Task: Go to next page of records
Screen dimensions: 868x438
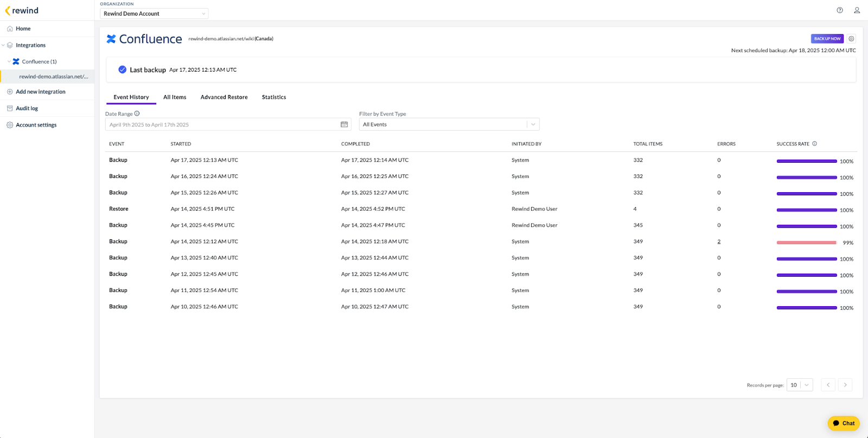Action: tap(845, 385)
